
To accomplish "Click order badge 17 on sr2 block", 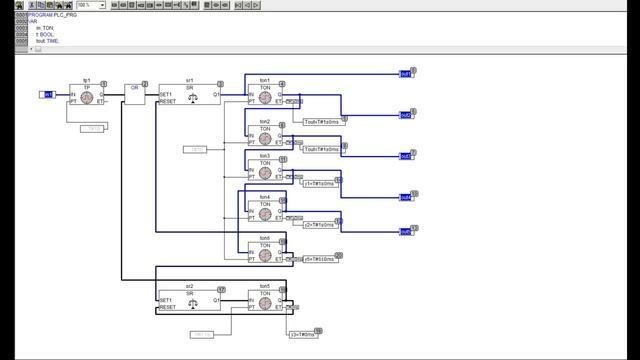I will (221, 290).
